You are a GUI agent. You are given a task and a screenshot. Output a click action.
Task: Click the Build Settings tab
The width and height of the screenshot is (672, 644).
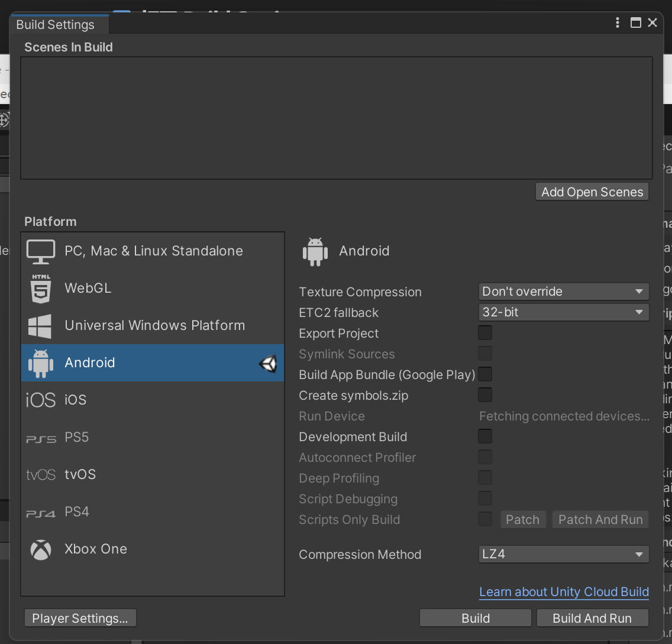[x=56, y=25]
